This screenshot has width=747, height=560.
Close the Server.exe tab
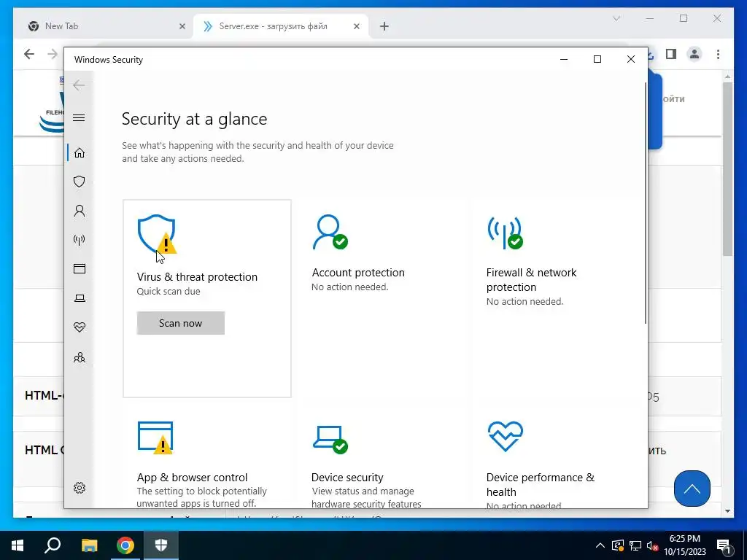tap(356, 26)
